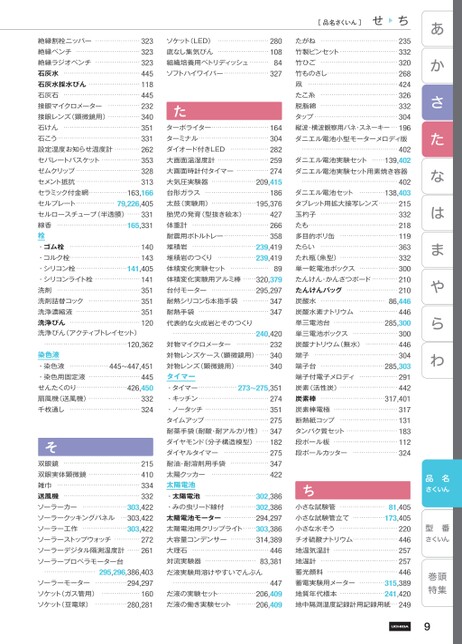Jump to the ま index tab

coord(437,250)
